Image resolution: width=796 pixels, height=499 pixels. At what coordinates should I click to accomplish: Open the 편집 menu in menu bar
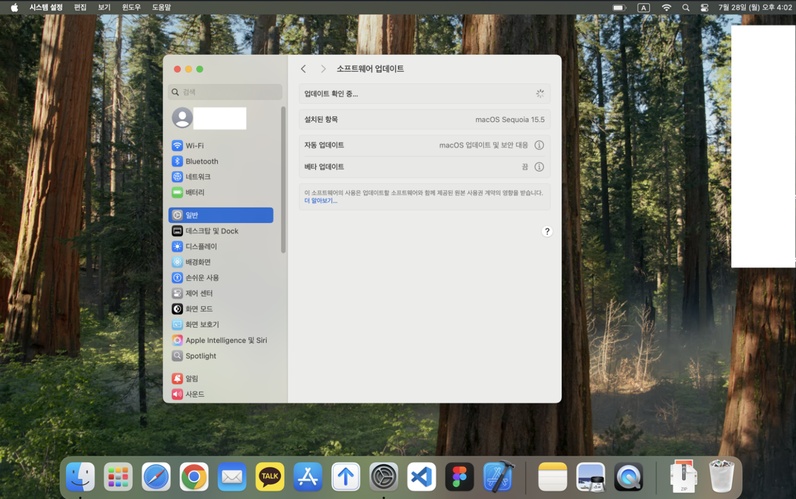(x=80, y=7)
